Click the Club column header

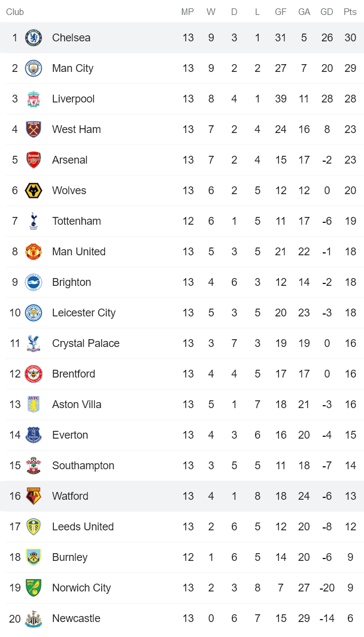pyautogui.click(x=15, y=12)
